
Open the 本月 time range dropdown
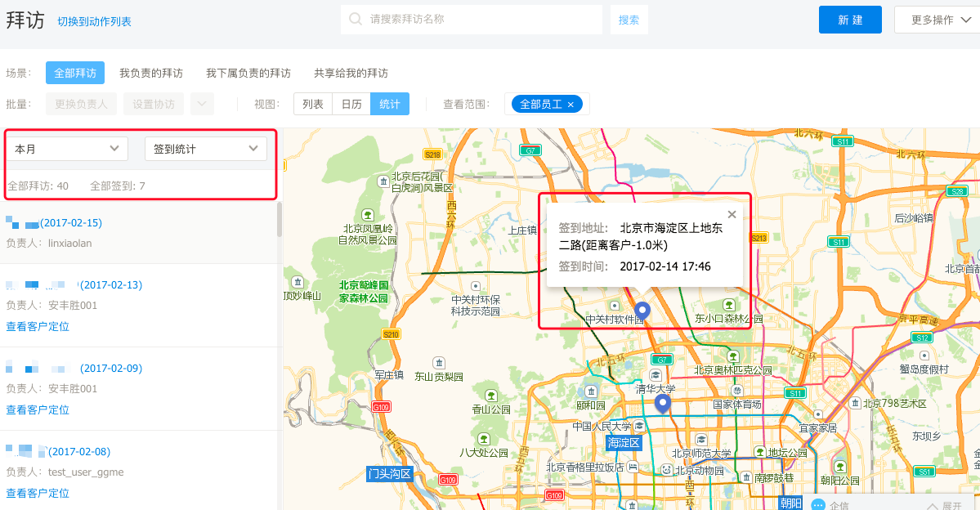pos(67,149)
